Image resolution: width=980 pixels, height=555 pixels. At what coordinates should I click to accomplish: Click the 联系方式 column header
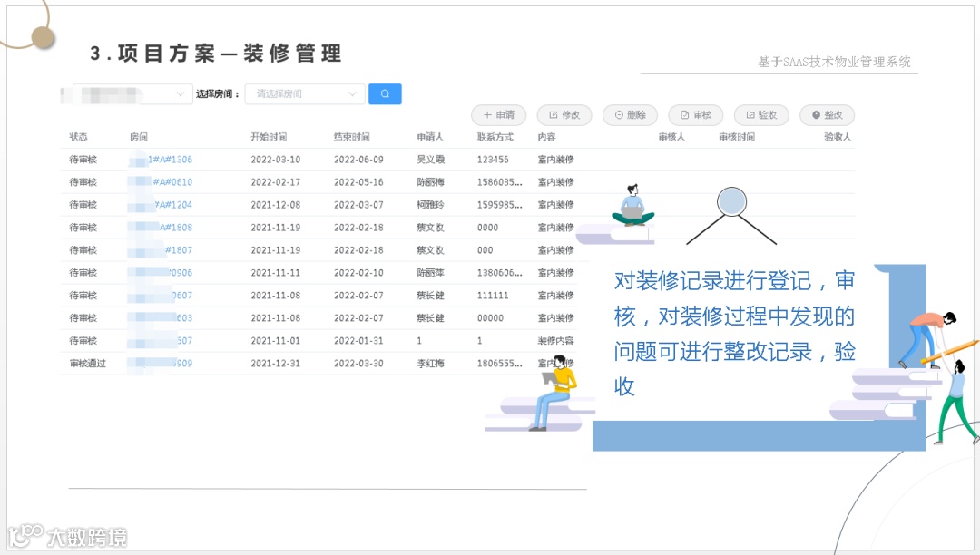495,137
